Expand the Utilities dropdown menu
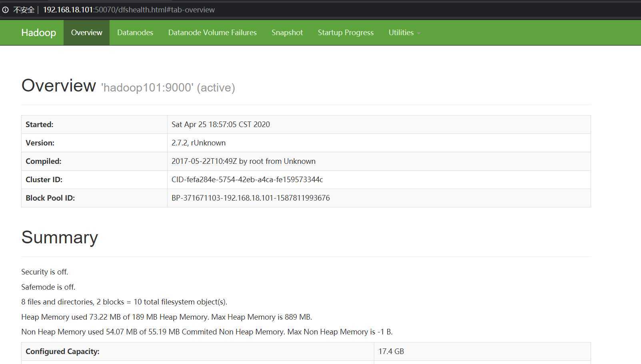This screenshot has width=641, height=364. pos(404,33)
